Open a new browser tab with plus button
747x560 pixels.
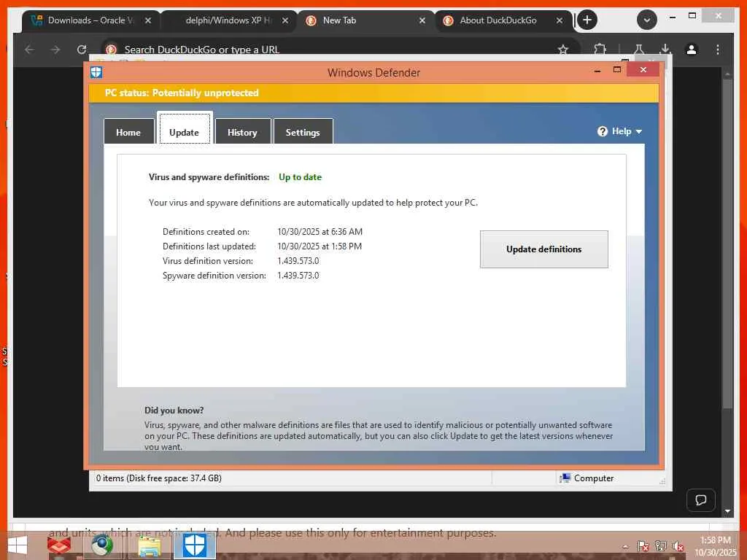[x=587, y=20]
